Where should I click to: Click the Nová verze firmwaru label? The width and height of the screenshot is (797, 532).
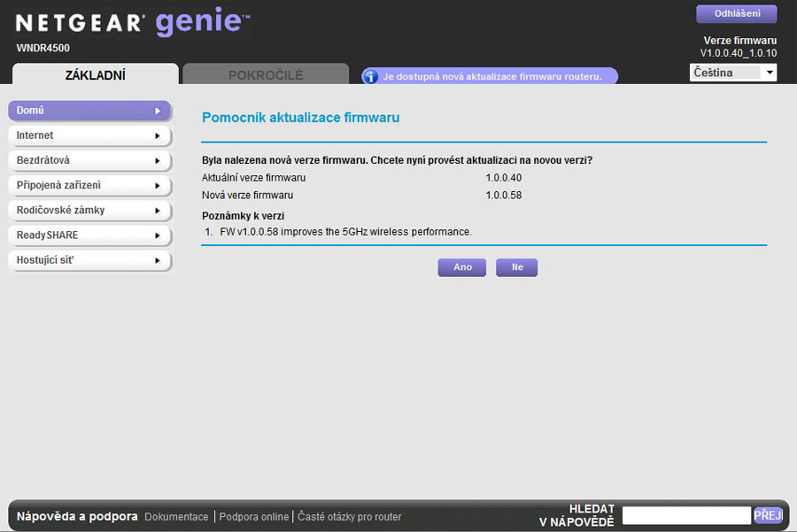pyautogui.click(x=248, y=195)
